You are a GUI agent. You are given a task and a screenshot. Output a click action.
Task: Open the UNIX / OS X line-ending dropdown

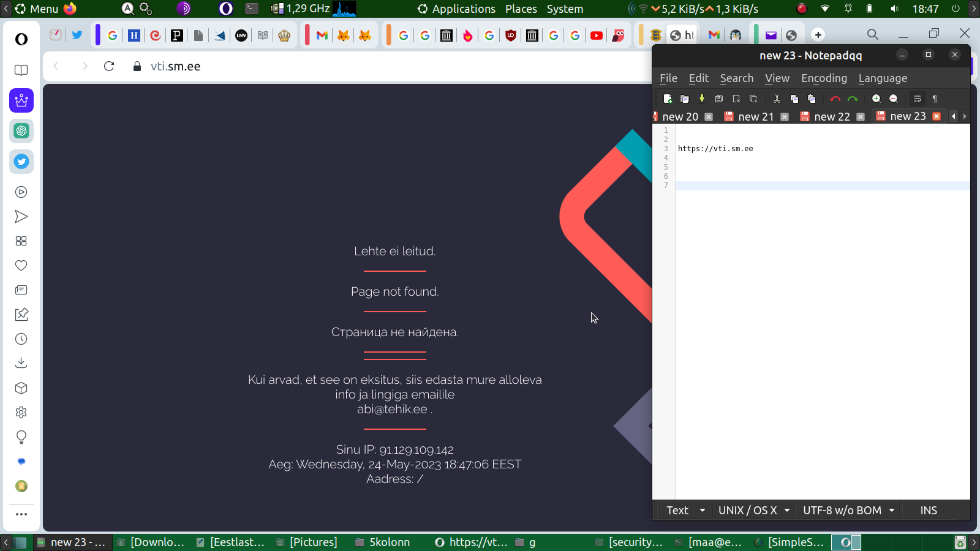point(754,511)
